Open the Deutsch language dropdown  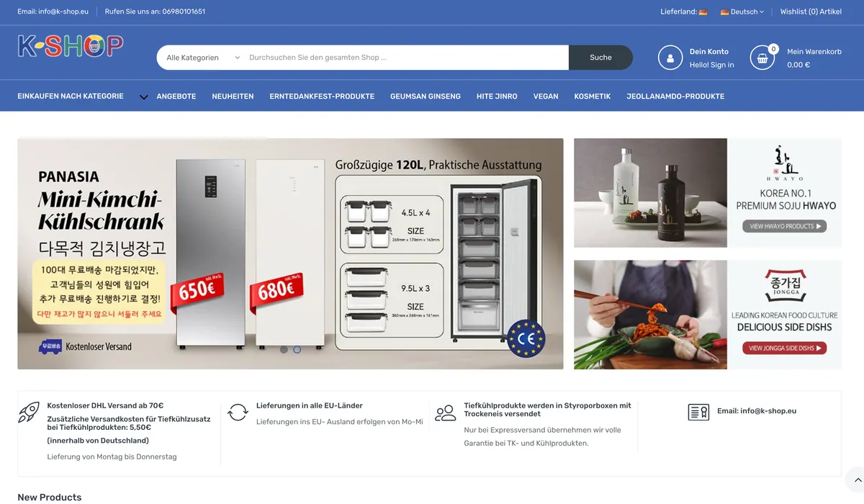click(x=742, y=12)
